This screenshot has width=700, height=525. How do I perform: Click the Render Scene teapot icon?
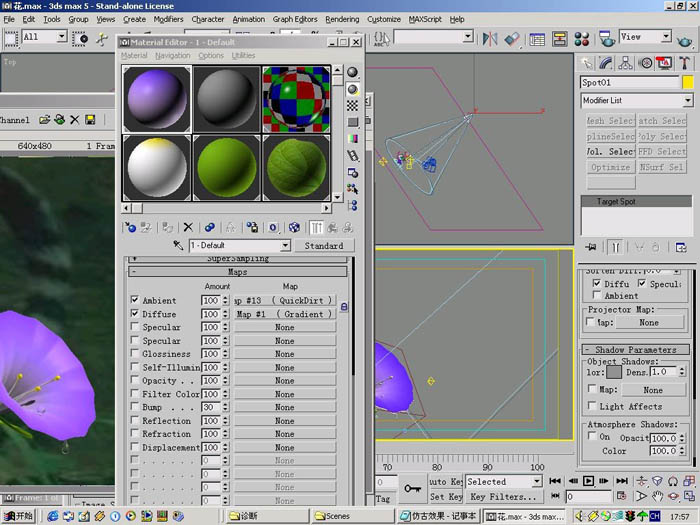(x=606, y=39)
